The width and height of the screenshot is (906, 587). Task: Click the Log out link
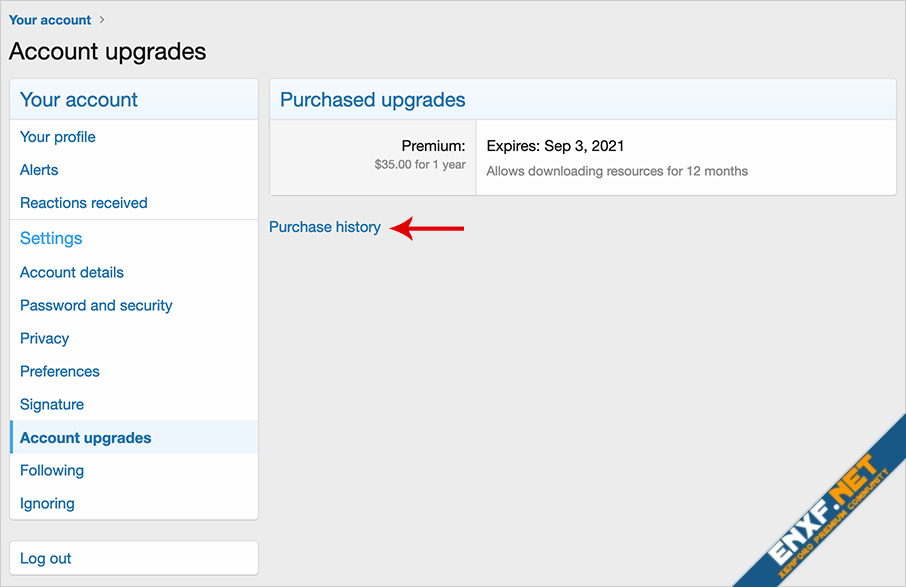click(46, 558)
